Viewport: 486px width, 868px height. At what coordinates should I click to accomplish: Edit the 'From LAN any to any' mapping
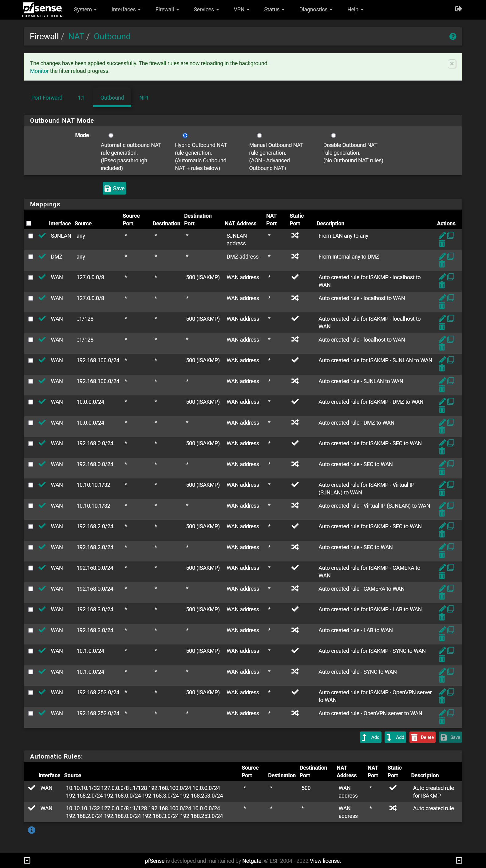point(442,235)
